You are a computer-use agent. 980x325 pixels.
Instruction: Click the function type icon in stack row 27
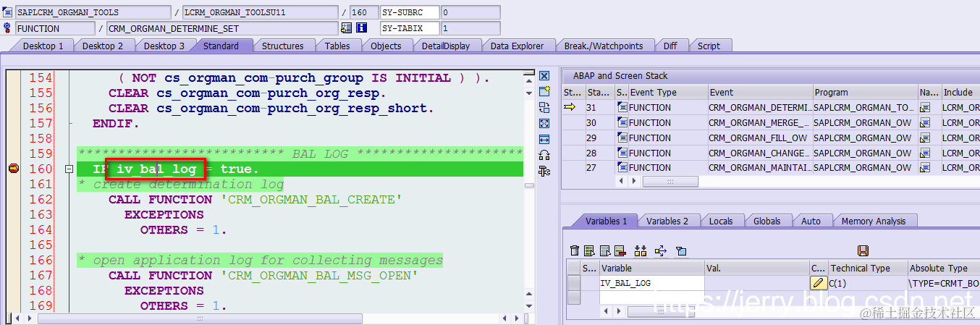pyautogui.click(x=622, y=168)
